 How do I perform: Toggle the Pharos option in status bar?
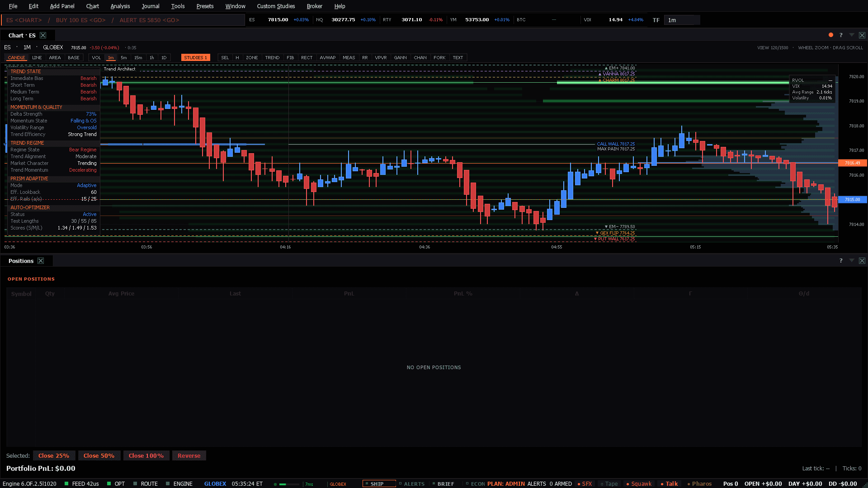click(699, 483)
